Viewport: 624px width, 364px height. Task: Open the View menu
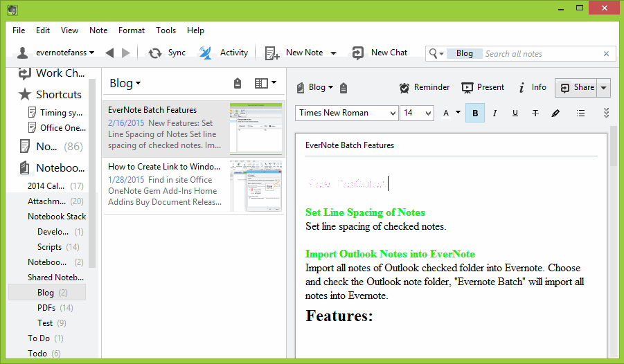click(69, 30)
